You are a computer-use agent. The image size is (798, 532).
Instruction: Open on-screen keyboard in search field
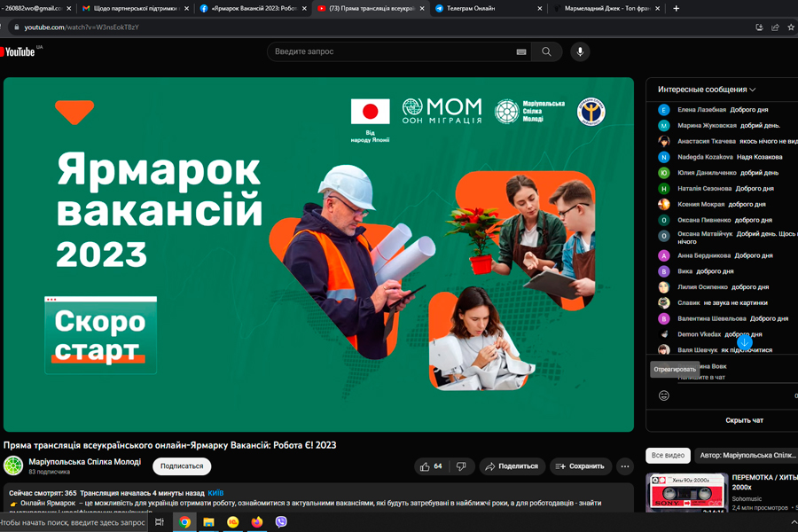(x=521, y=52)
